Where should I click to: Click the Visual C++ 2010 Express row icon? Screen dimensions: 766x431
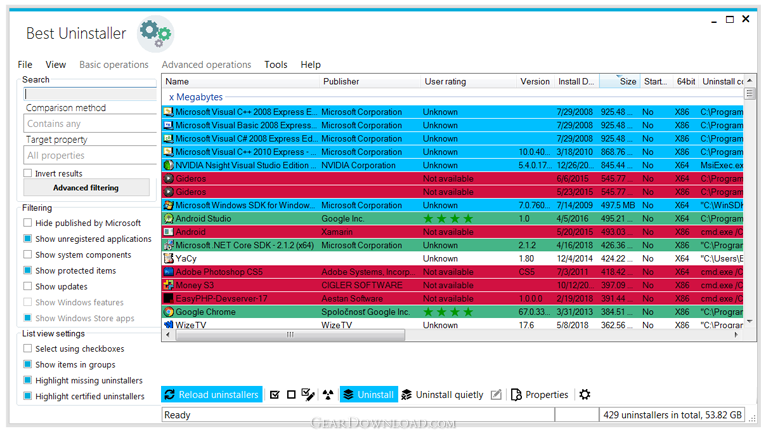click(x=169, y=152)
